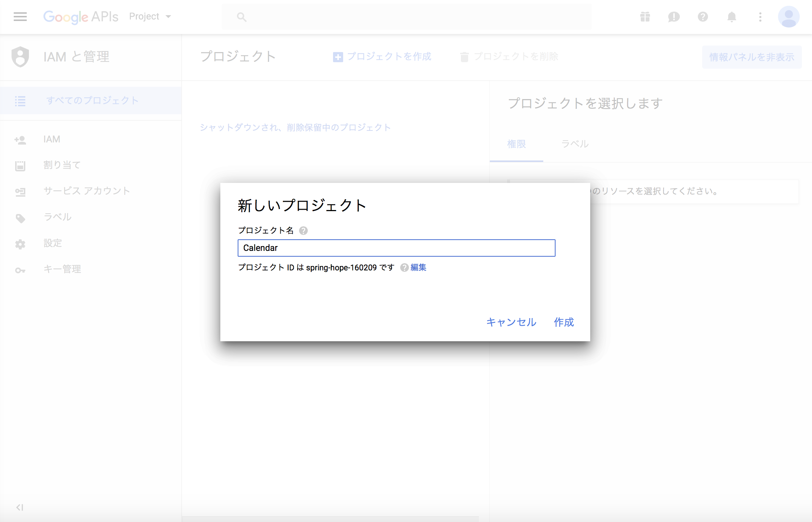Click 情報パネルを非表示 button

[x=752, y=57]
